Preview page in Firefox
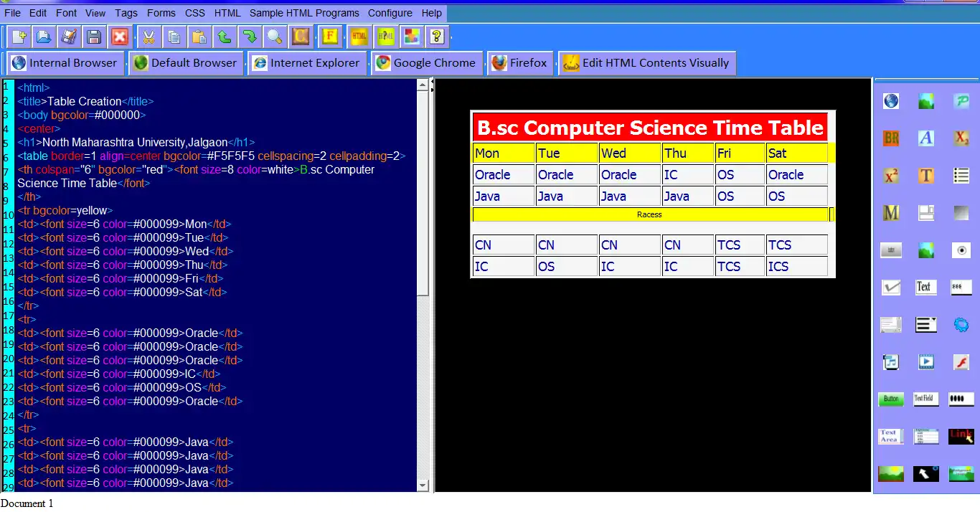 [520, 63]
